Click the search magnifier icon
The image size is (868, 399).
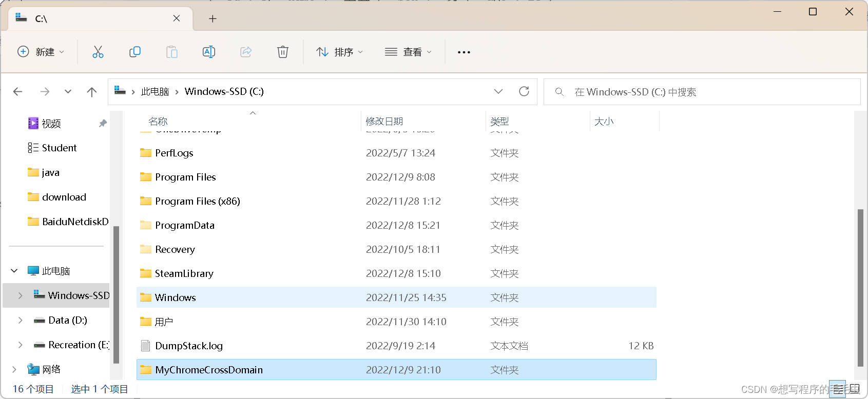(x=560, y=92)
